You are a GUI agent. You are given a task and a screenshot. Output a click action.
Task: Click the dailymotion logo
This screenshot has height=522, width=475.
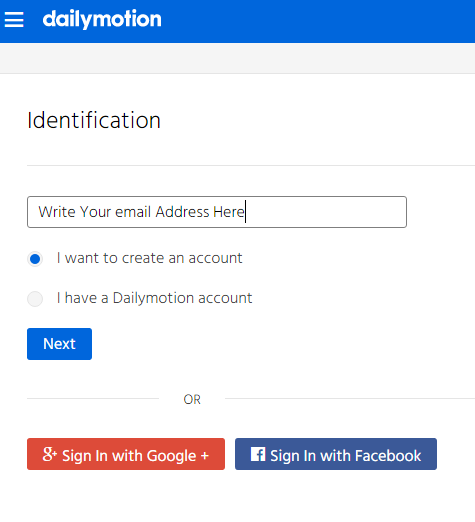[x=102, y=19]
